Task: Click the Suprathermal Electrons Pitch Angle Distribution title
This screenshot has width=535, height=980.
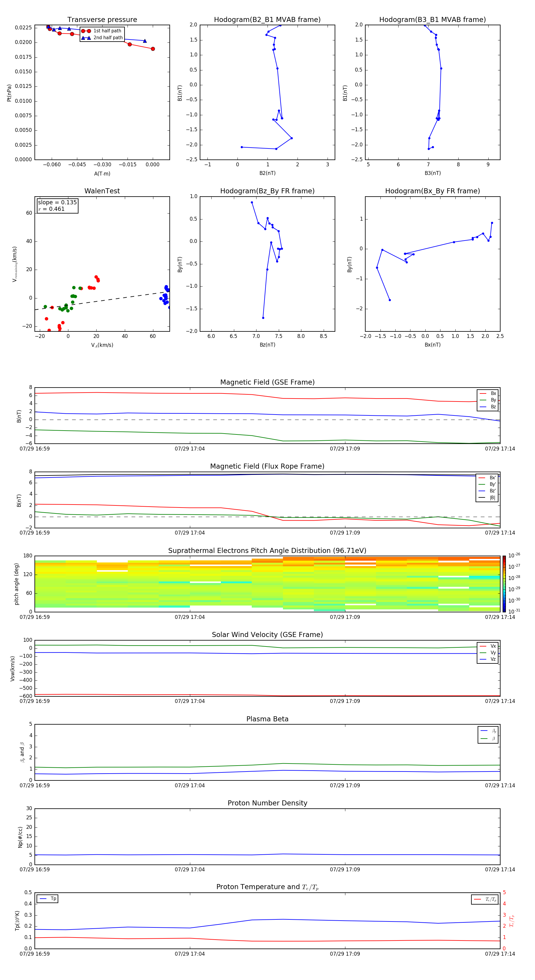Action: point(267,551)
